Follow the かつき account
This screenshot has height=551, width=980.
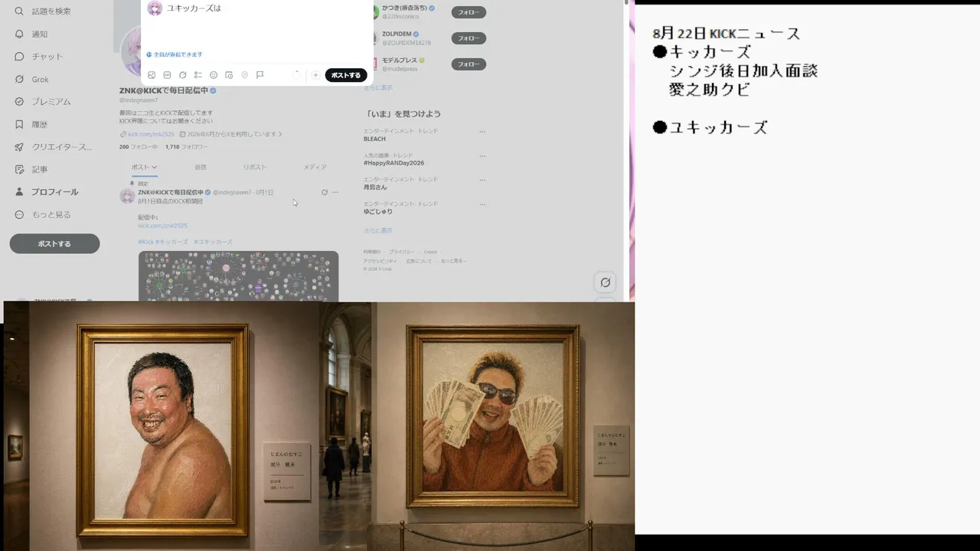pyautogui.click(x=469, y=12)
